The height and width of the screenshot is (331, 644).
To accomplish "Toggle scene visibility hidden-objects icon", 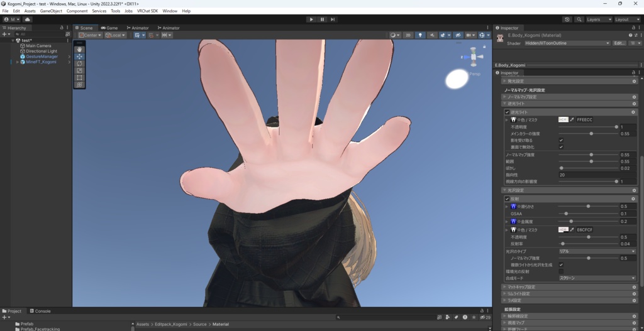I will (458, 35).
